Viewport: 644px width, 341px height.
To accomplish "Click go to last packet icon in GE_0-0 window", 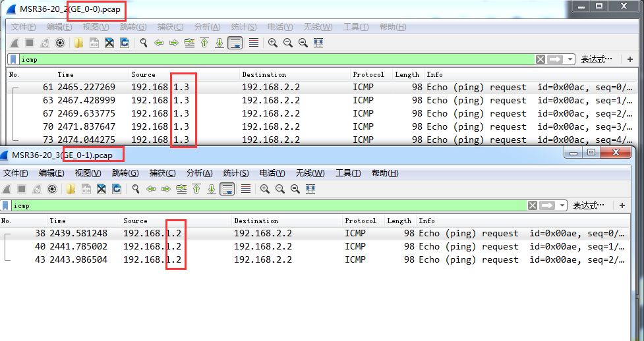I will point(220,43).
